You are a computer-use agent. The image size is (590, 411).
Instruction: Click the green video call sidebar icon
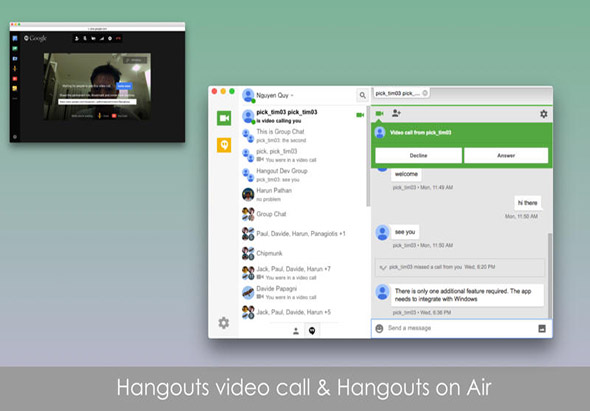224,118
